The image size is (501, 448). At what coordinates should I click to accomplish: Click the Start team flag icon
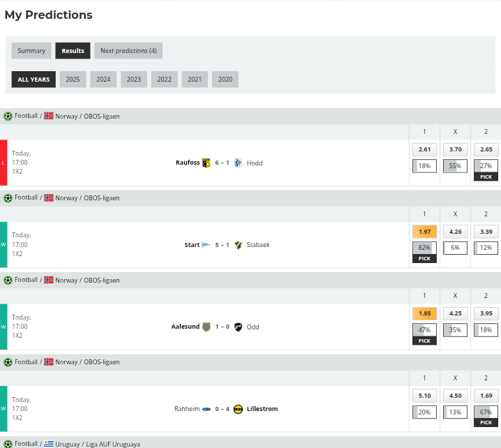click(206, 245)
